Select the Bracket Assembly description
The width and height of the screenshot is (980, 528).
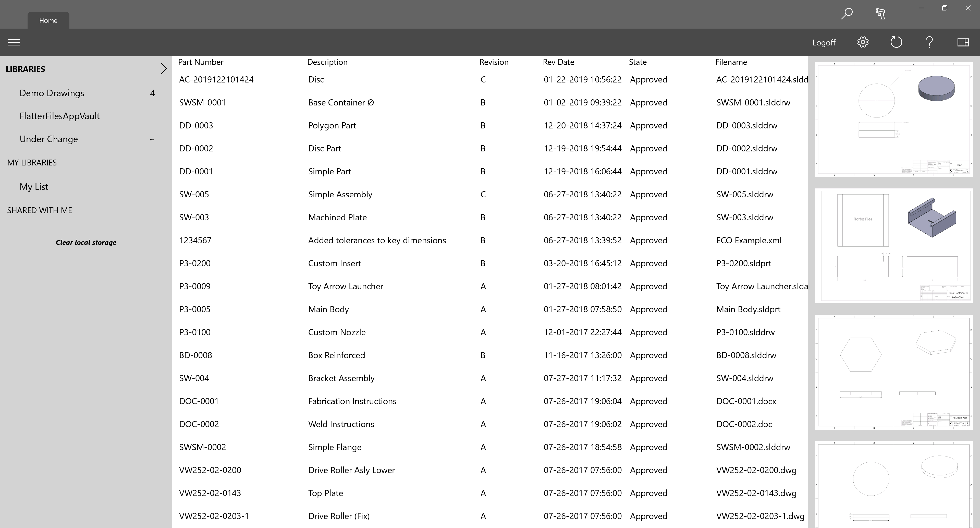(x=341, y=378)
